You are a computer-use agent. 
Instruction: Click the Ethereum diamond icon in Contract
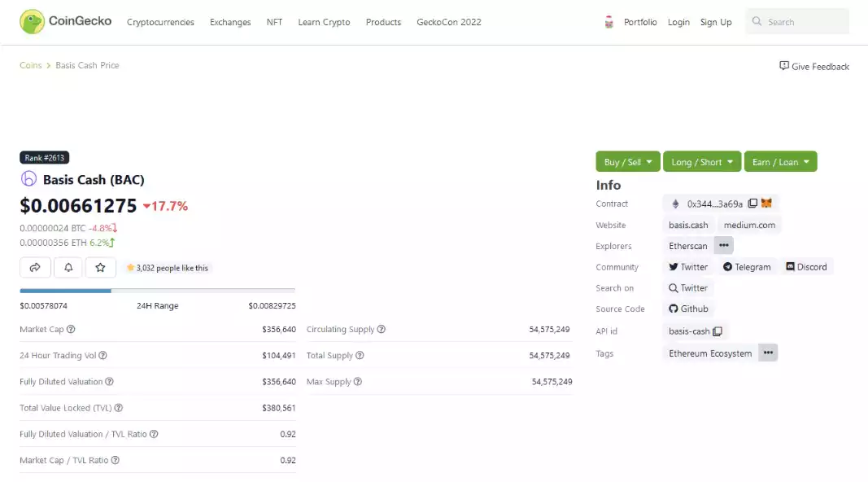pos(675,204)
